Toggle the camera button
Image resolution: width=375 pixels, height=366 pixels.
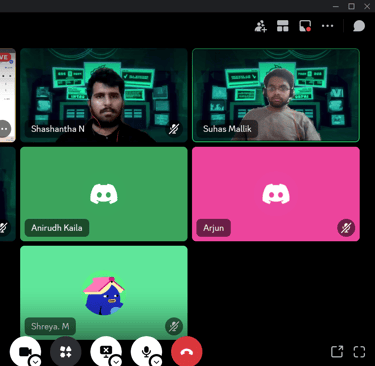coord(25,352)
